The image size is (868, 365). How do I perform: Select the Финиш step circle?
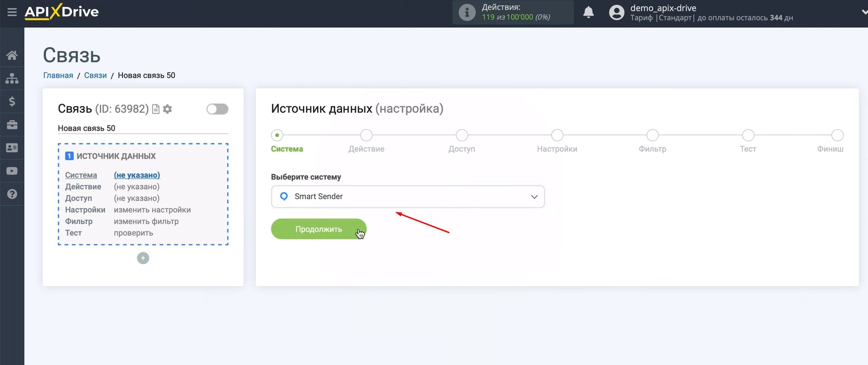tap(837, 135)
